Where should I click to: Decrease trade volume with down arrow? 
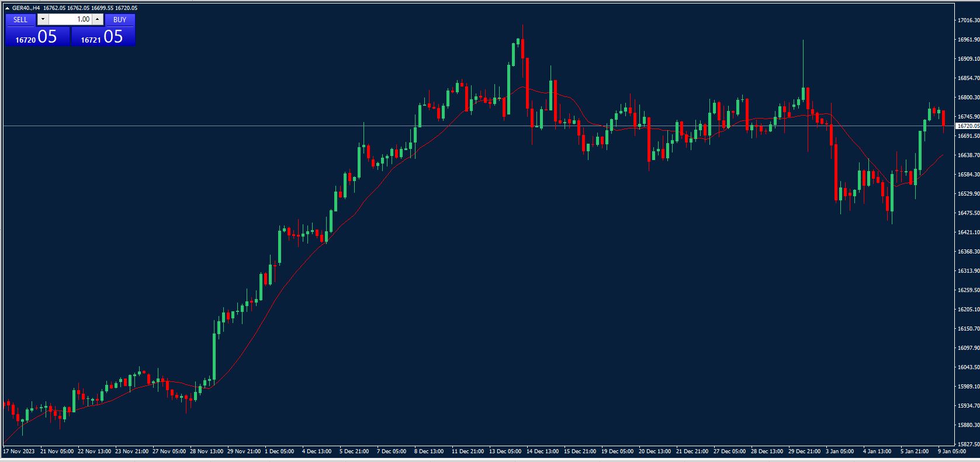point(43,19)
